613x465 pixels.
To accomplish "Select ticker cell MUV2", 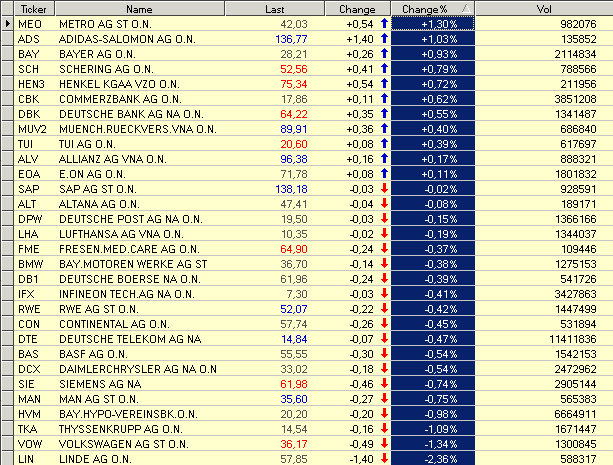I will tap(32, 129).
